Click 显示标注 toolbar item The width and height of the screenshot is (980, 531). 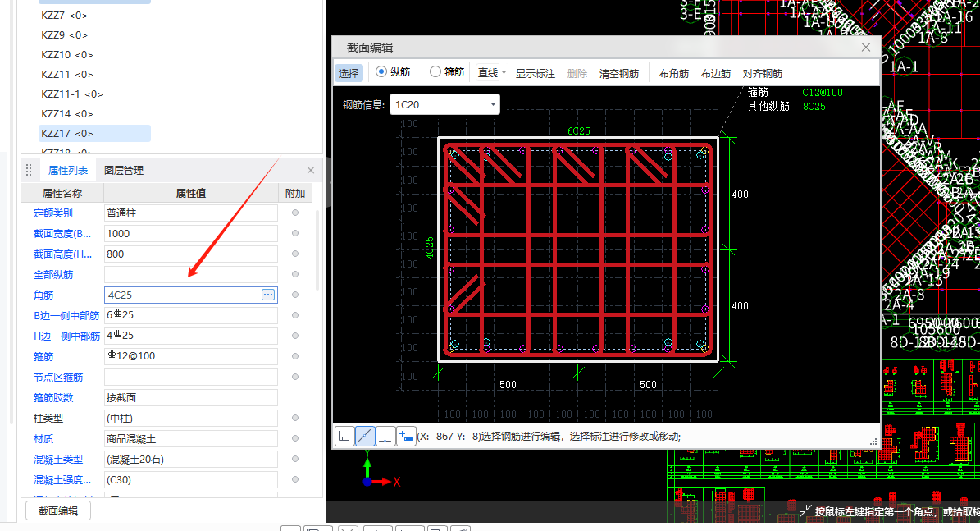pyautogui.click(x=535, y=73)
